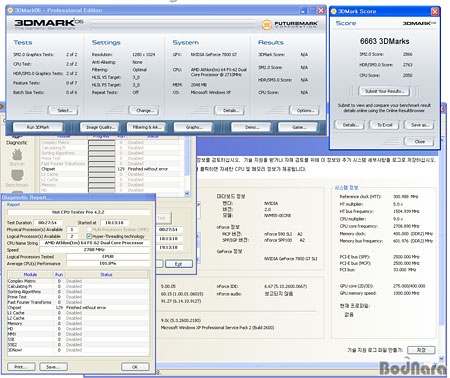The image size is (450, 378).
Task: Minimize the 3DMark06 window
Action: click(303, 11)
